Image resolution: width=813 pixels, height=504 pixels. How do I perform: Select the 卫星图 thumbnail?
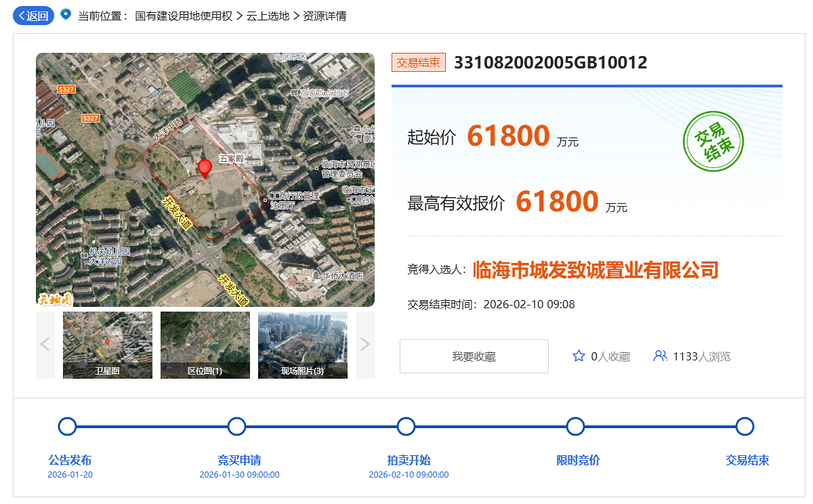point(108,345)
